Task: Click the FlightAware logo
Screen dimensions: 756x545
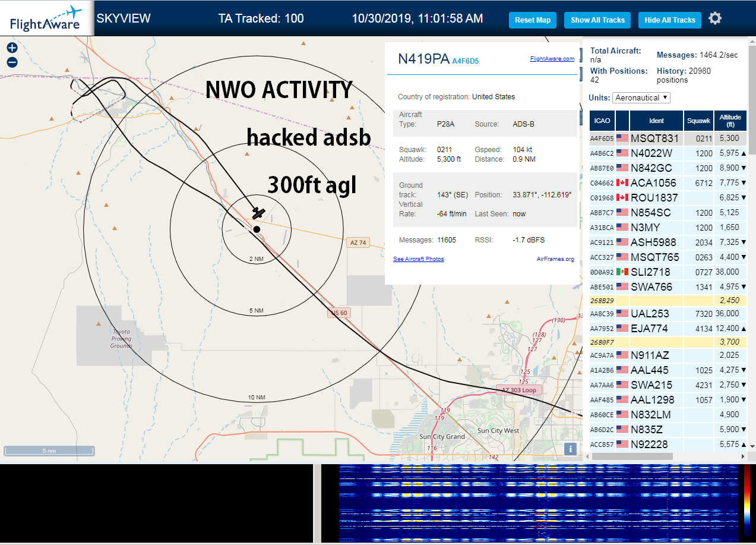Action: pyautogui.click(x=46, y=18)
